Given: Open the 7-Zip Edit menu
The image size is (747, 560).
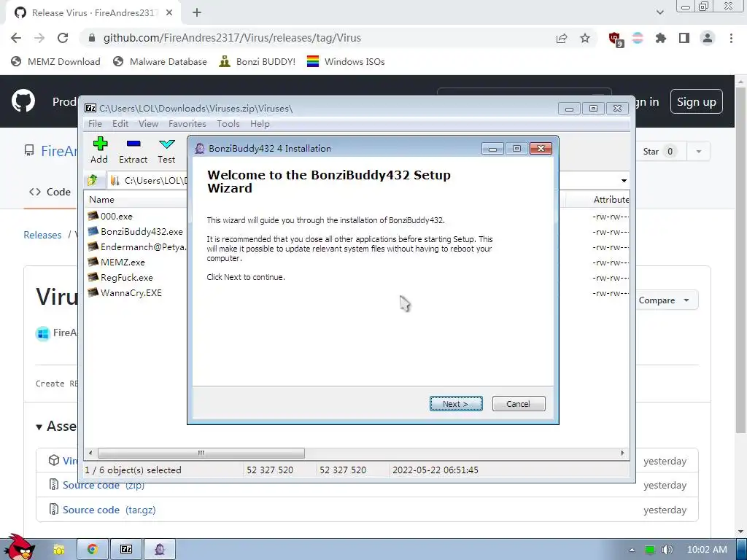Looking at the screenshot, I should coord(120,124).
